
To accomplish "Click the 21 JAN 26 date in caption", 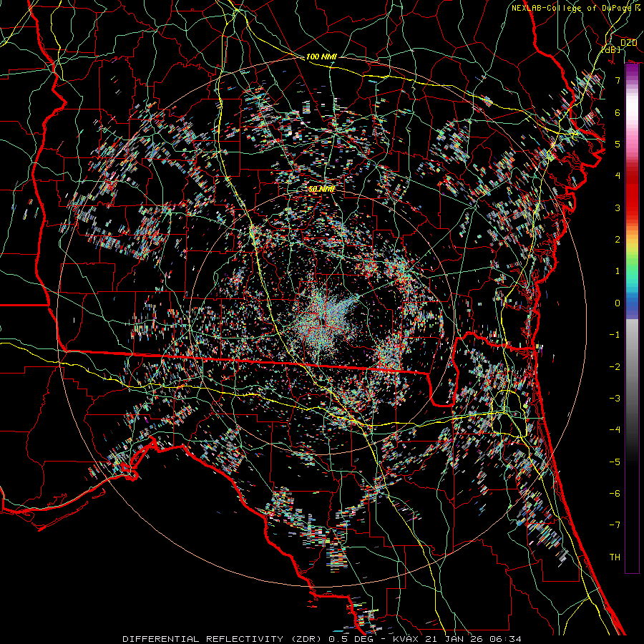I will (453, 639).
